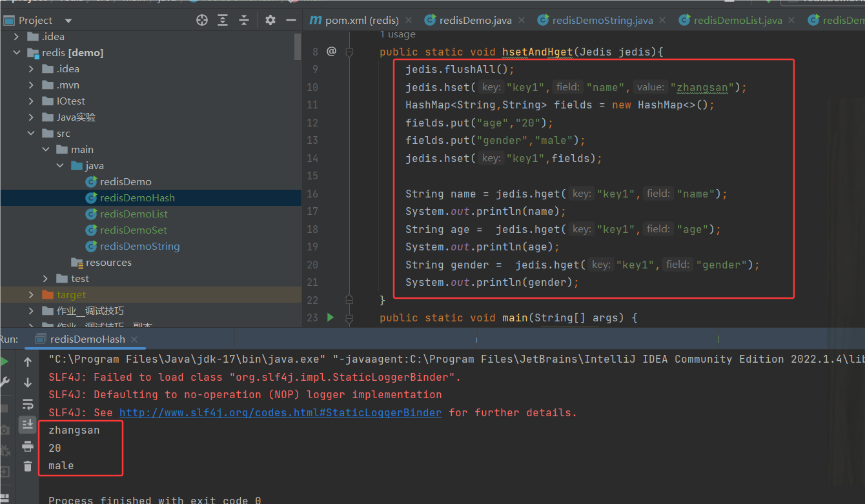Click the Collapse All icon in Project panel
Screen dimensions: 865x504
pos(244,20)
